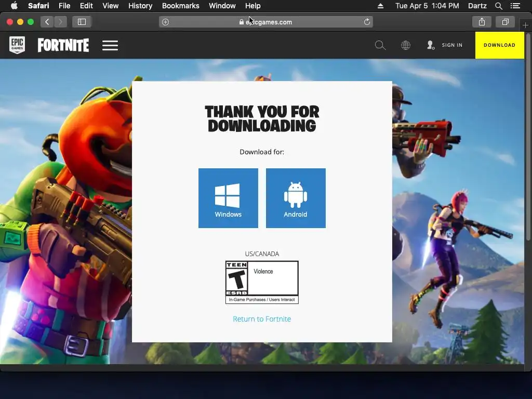This screenshot has width=532, height=399.
Task: Click the Dartz user name in menu bar
Action: [x=477, y=6]
